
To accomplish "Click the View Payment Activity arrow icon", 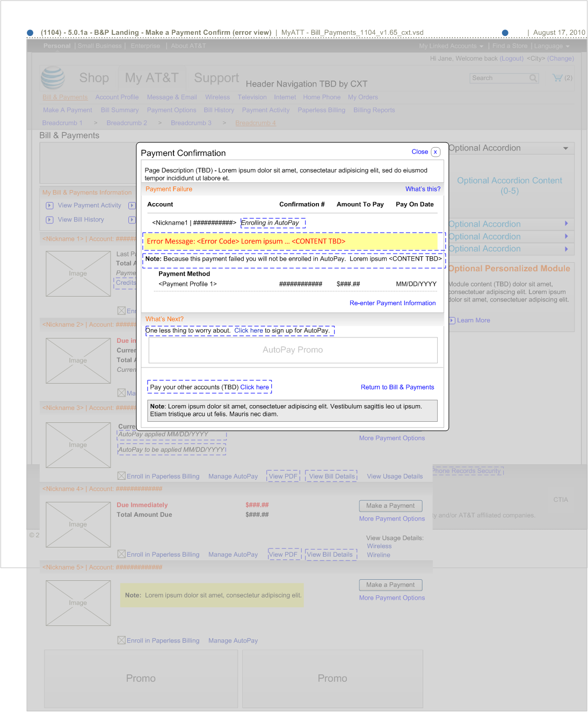I will 49,205.
